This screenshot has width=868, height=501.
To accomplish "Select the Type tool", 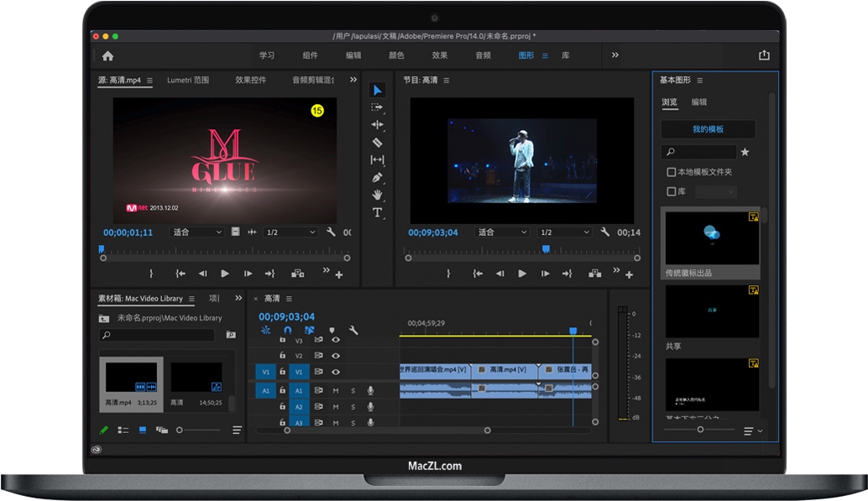I will pyautogui.click(x=376, y=212).
